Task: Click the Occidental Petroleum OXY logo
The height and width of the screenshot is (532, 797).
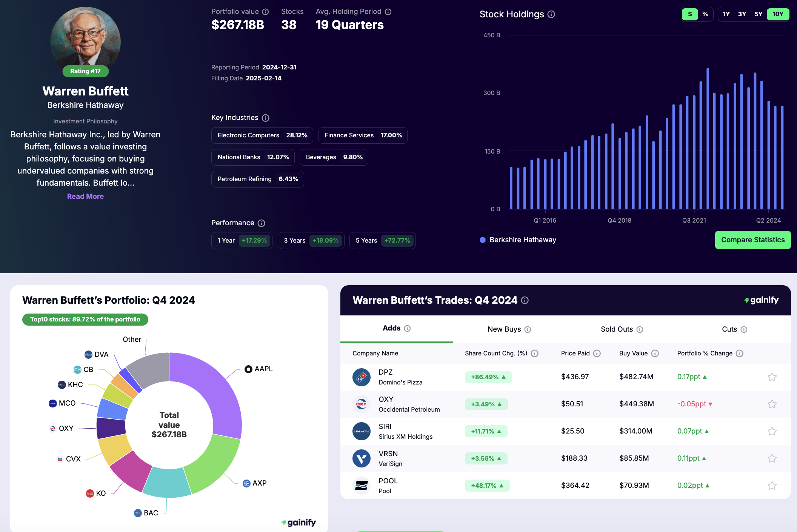Action: 362,404
